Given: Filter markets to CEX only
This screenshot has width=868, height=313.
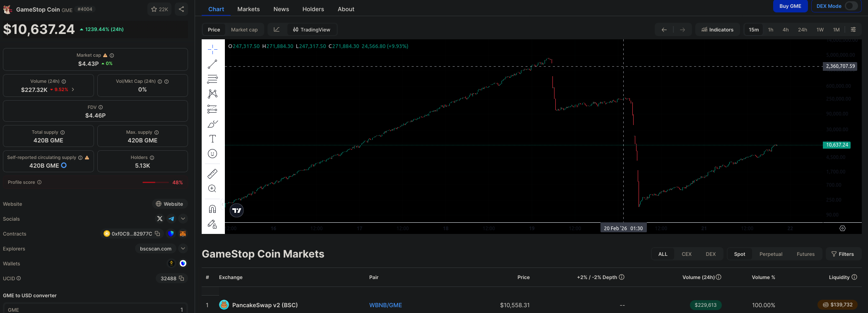Looking at the screenshot, I should (x=687, y=254).
